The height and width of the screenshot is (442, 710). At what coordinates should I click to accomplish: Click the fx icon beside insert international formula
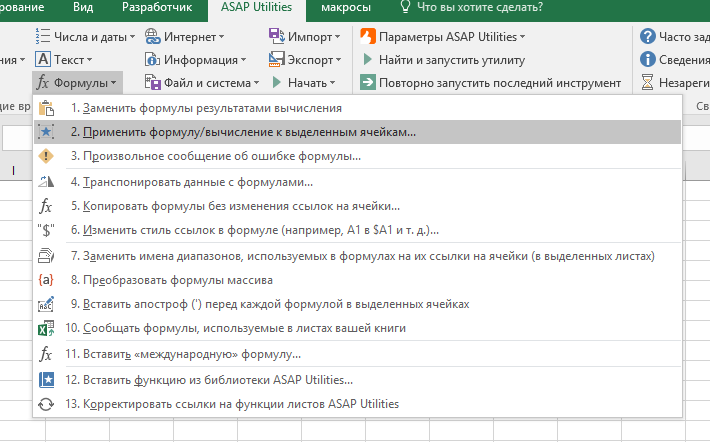click(x=46, y=354)
